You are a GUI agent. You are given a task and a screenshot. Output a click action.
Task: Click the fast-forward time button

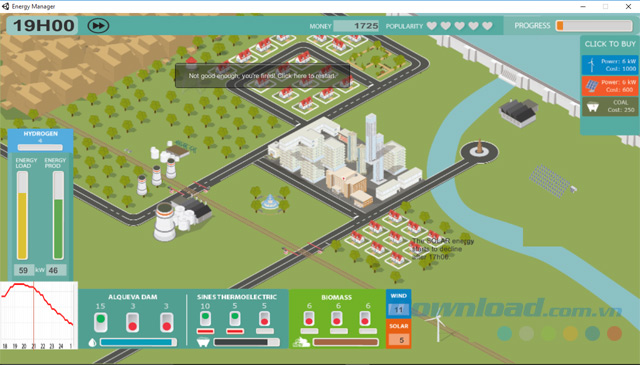(98, 26)
